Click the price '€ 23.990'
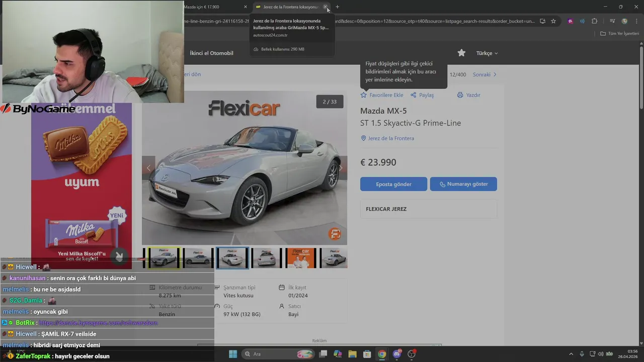 pos(378,162)
